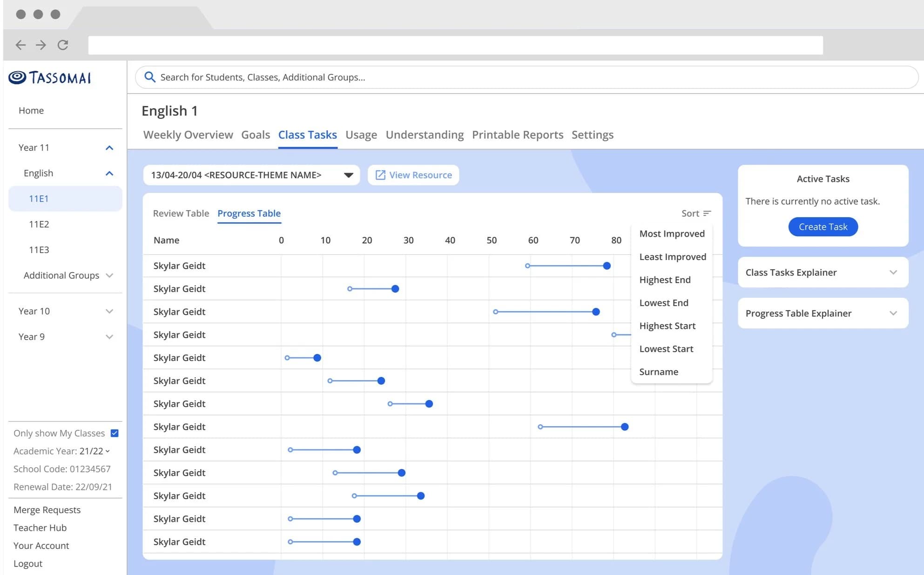The height and width of the screenshot is (575, 924).
Task: Go to the Understanding tab
Action: click(425, 135)
